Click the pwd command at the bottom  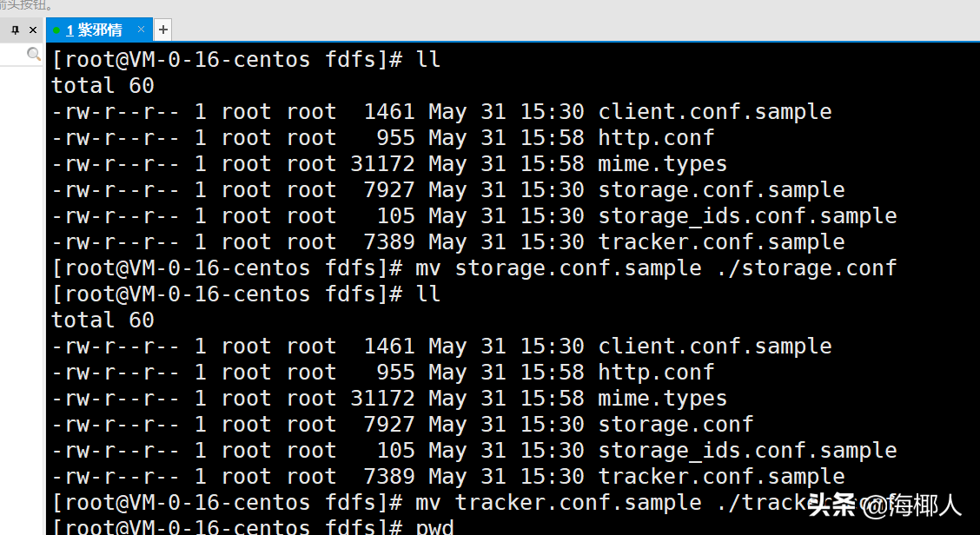[434, 527]
